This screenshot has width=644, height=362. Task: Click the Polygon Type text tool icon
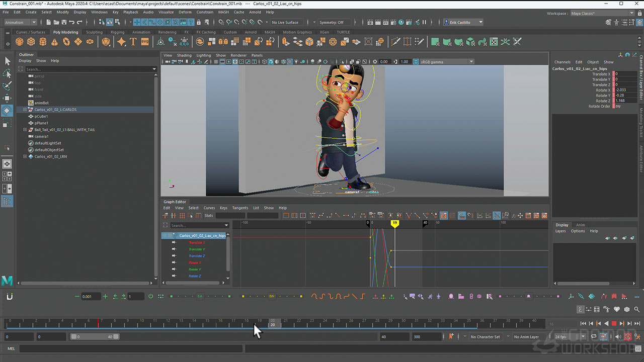133,42
